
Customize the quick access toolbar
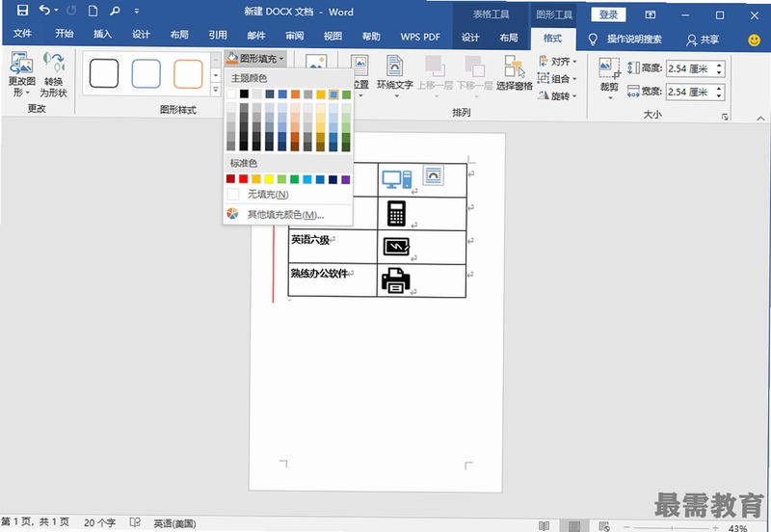[x=137, y=11]
